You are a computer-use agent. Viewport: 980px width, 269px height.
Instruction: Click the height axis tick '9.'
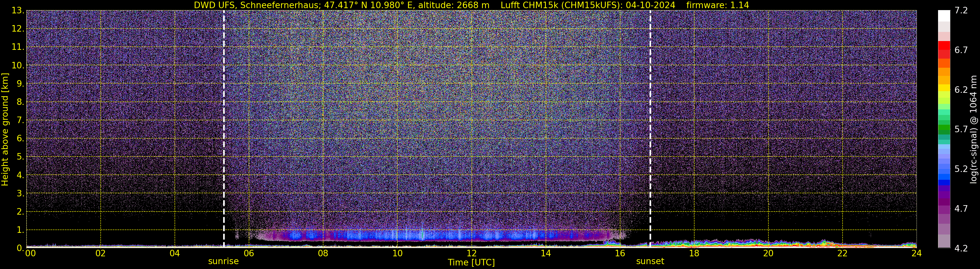pos(20,84)
